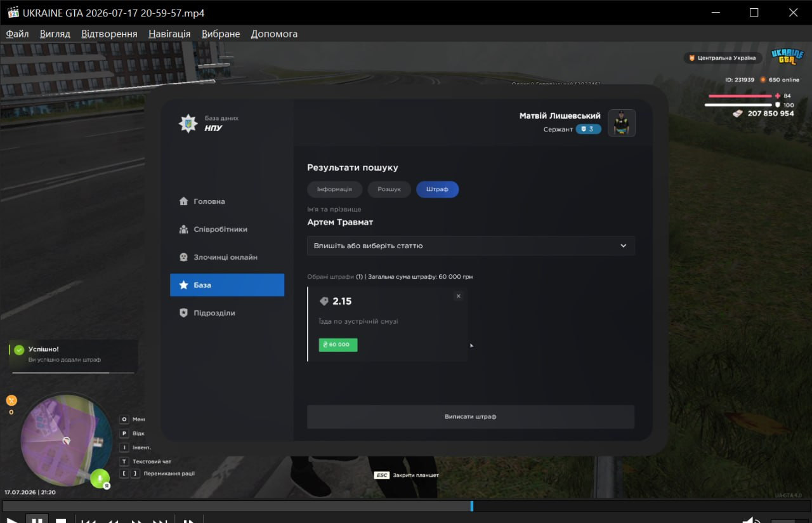Click the tag icon beside 2.15

pos(324,301)
